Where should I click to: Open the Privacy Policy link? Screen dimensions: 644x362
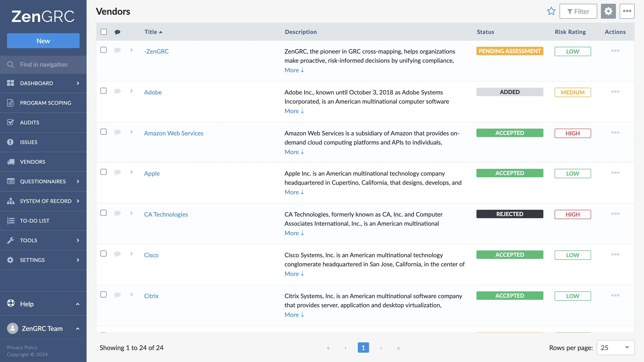pos(22,347)
